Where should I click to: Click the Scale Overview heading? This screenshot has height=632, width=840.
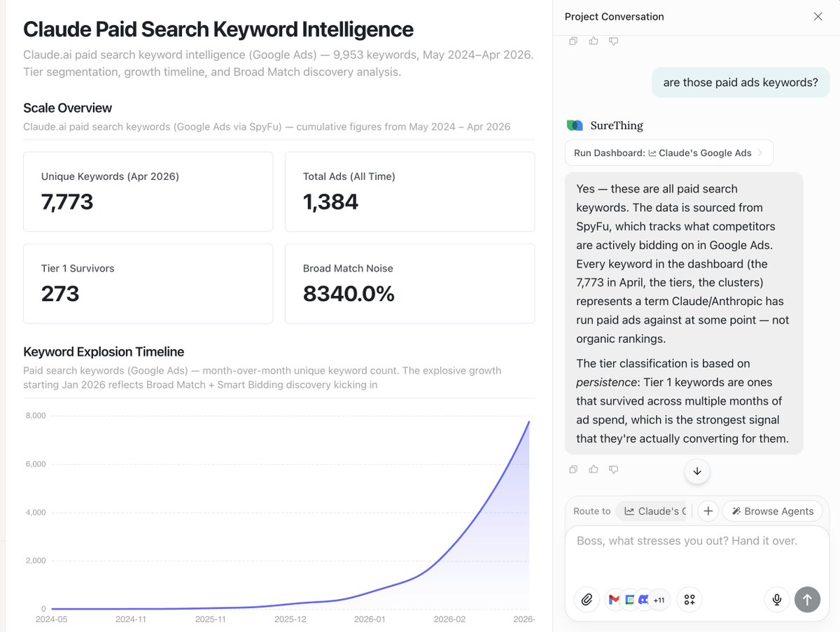point(67,108)
